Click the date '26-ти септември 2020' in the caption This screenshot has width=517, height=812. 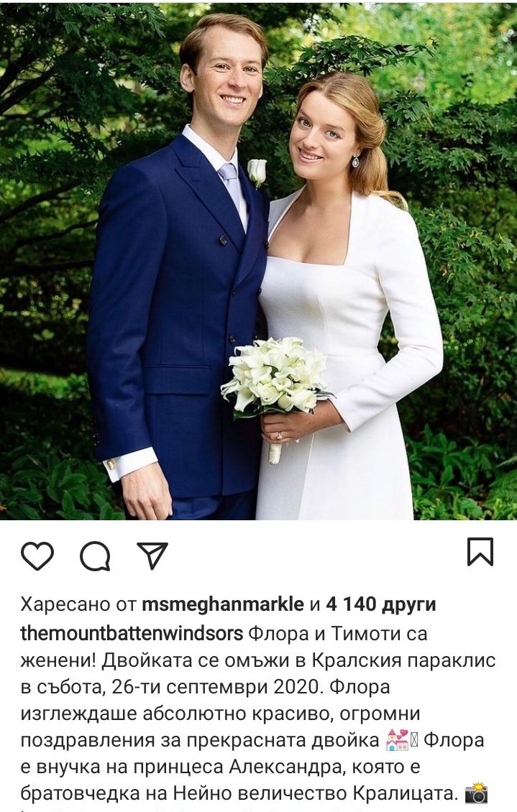point(218,687)
